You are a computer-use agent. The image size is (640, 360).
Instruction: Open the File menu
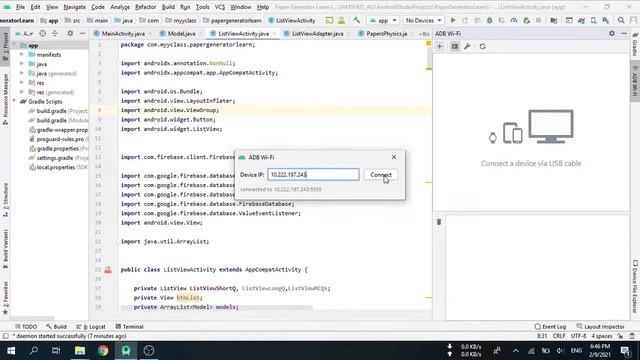tap(20, 7)
